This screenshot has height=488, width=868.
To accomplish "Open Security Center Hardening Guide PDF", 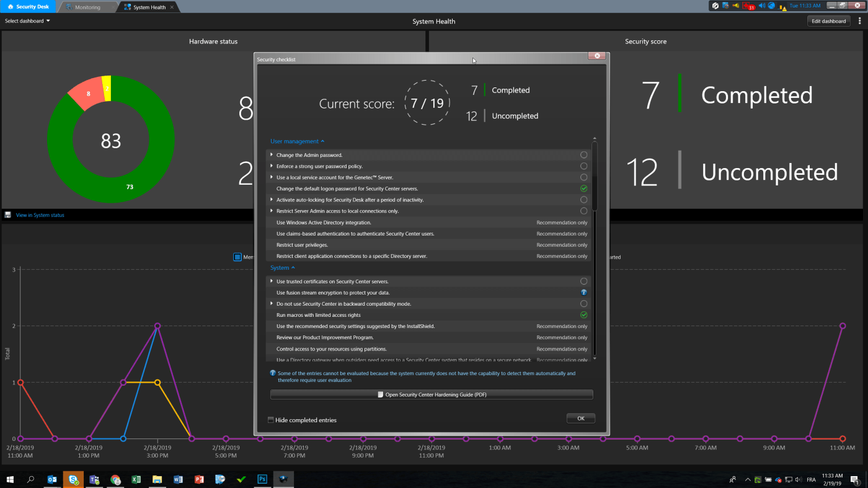I will 432,395.
